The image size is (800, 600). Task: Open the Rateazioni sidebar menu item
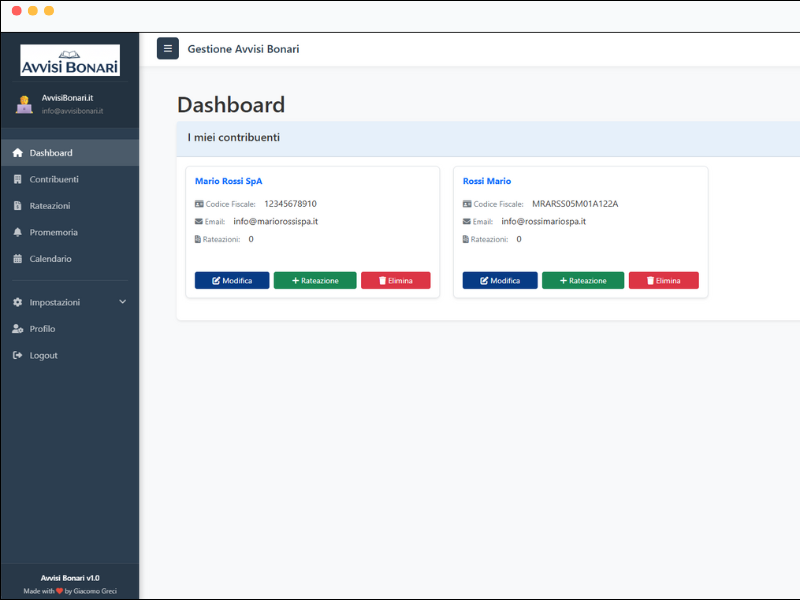(50, 206)
